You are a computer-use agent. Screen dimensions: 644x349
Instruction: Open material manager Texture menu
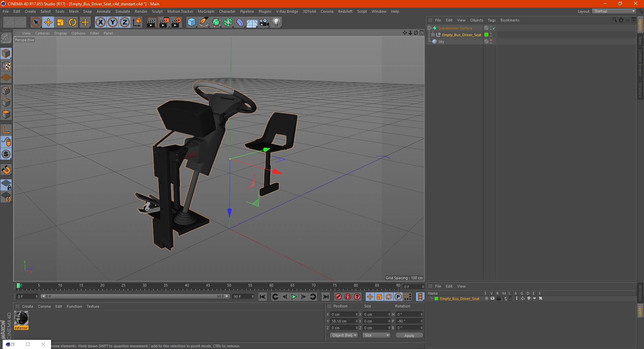point(93,306)
